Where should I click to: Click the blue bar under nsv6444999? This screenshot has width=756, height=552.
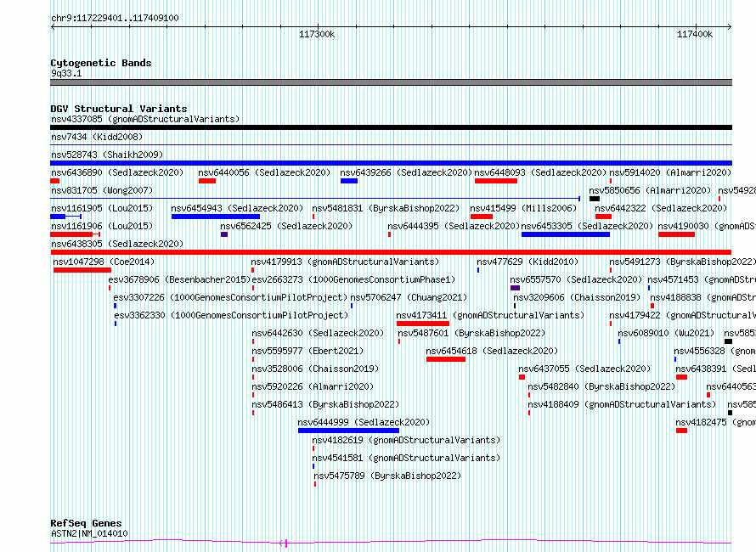(x=348, y=431)
